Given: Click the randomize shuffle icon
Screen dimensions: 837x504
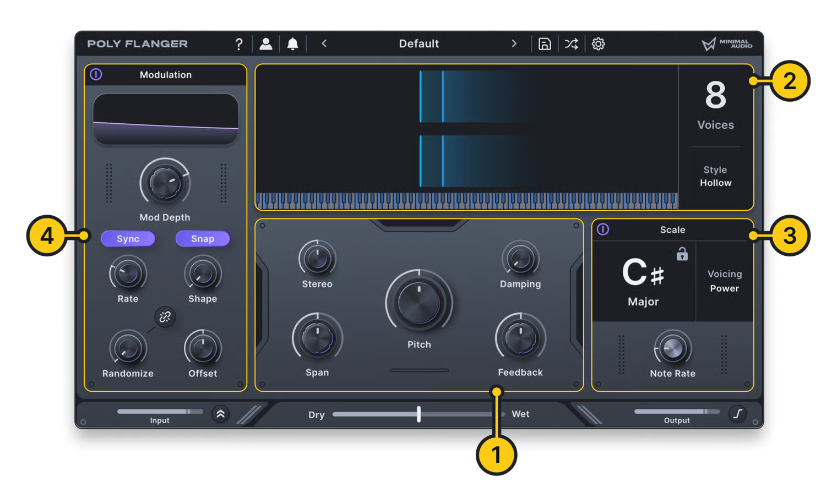Looking at the screenshot, I should (571, 44).
